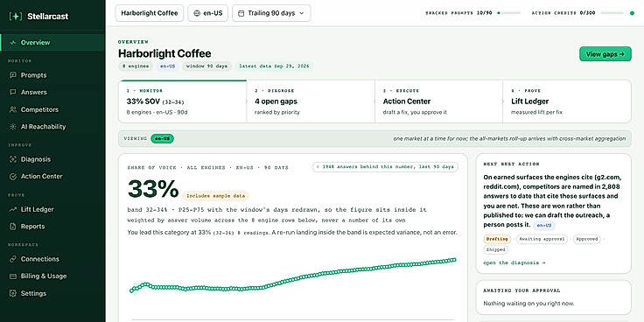Select the Monitor 33% SOV step tab
644x322 pixels.
tap(183, 101)
